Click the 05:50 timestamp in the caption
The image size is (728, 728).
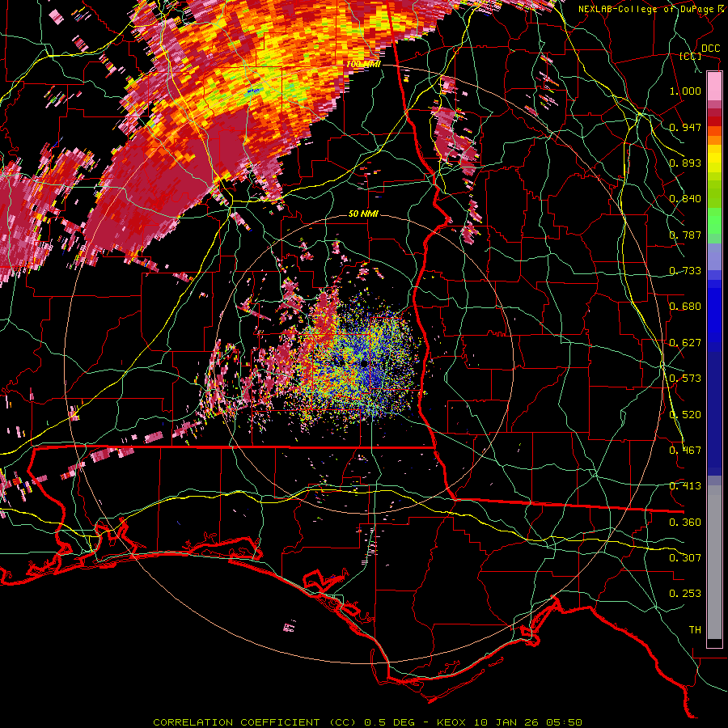(x=563, y=722)
